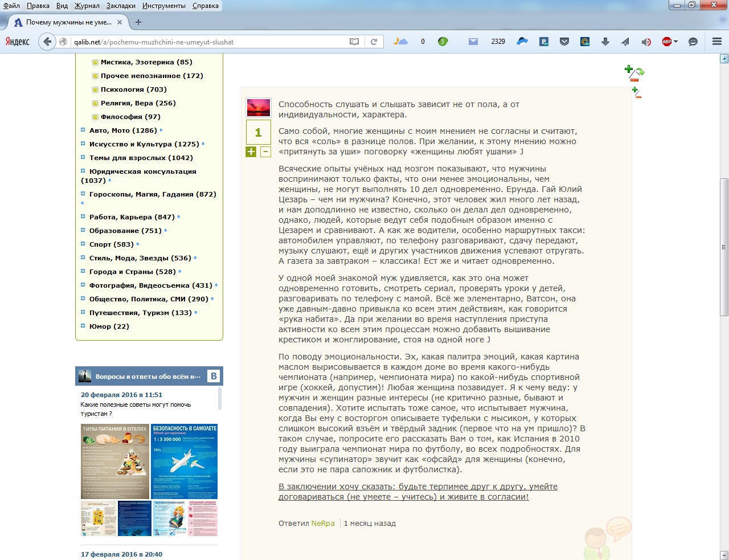Open the Юмор (22) category
Viewport: 729px width, 560px height.
[x=109, y=326]
